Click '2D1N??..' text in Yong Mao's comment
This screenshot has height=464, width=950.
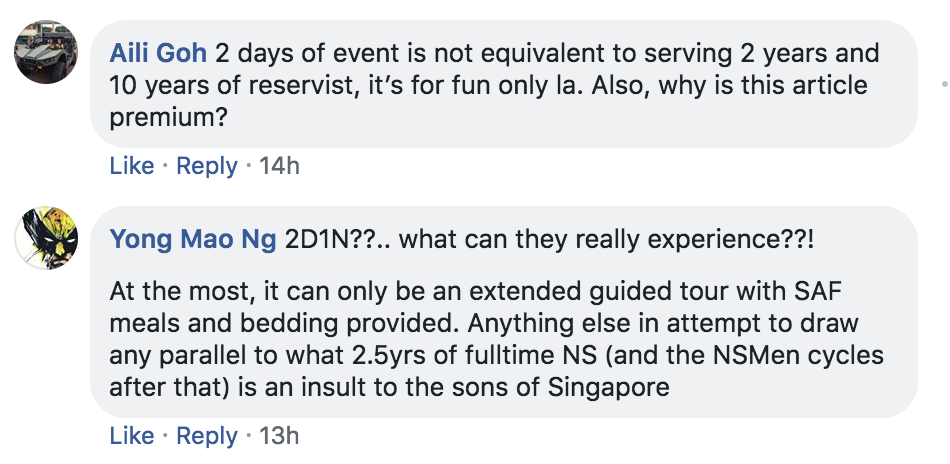click(338, 240)
